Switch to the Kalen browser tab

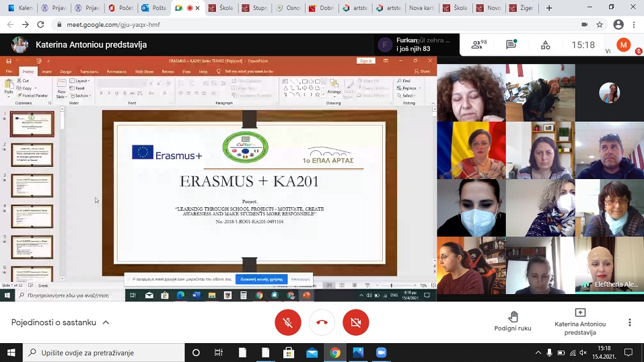coord(20,8)
